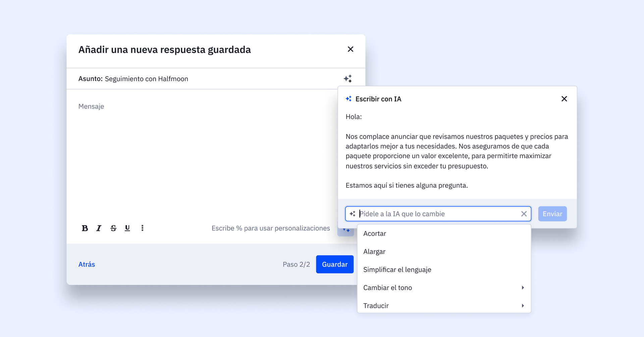
Task: Edit the Asunto subject field
Action: coord(201,79)
